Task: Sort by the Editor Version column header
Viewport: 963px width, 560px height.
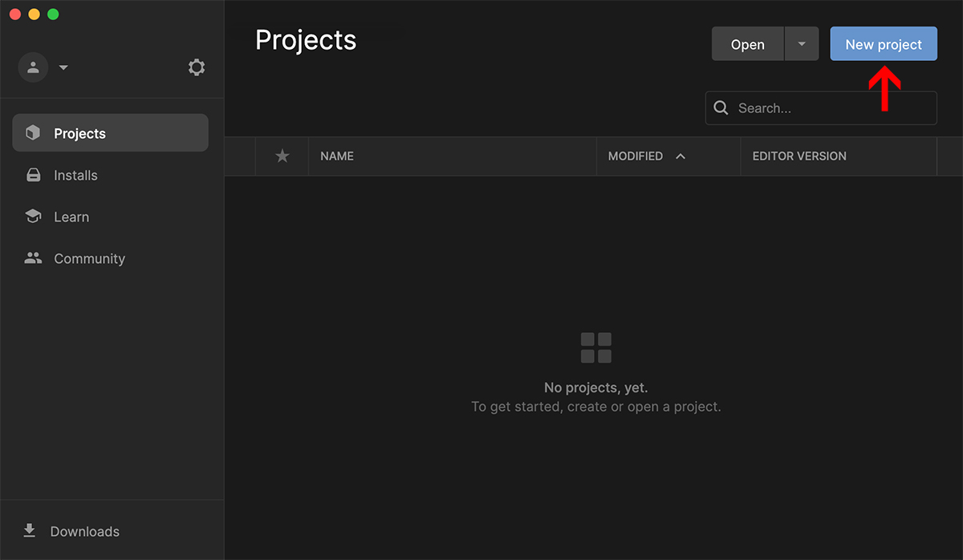Action: click(799, 156)
